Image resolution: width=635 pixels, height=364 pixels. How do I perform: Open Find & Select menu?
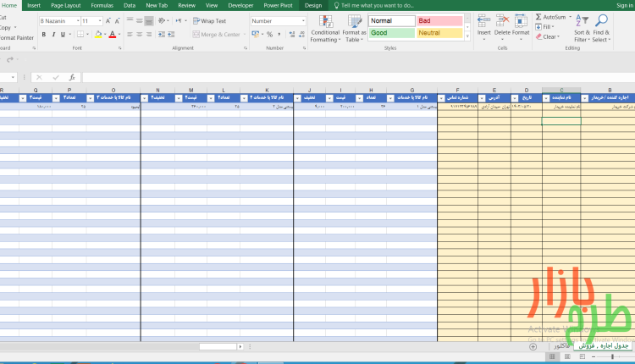click(601, 29)
